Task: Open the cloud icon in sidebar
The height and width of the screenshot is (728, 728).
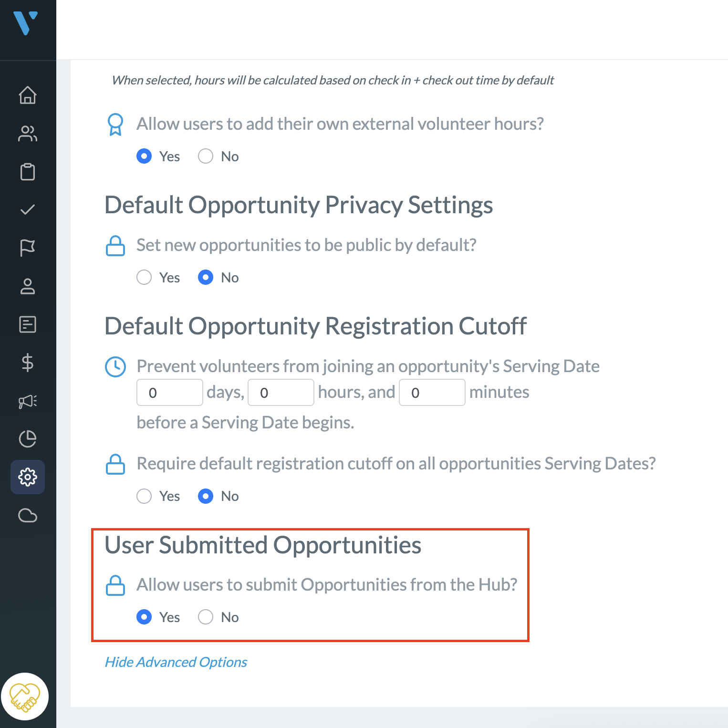Action: pyautogui.click(x=28, y=516)
